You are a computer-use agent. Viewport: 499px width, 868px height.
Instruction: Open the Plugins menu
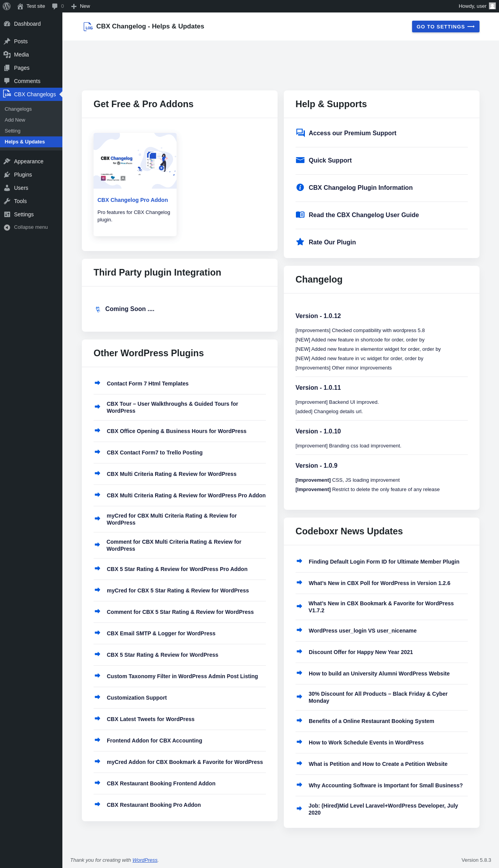coord(31,175)
